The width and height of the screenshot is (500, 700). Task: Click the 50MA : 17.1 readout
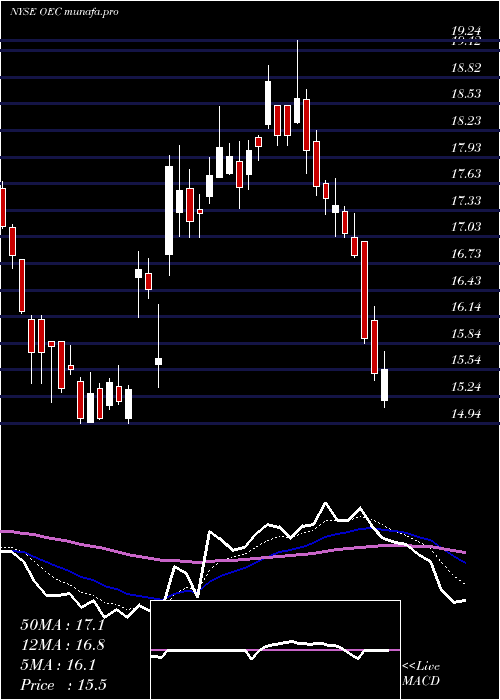tap(62, 625)
